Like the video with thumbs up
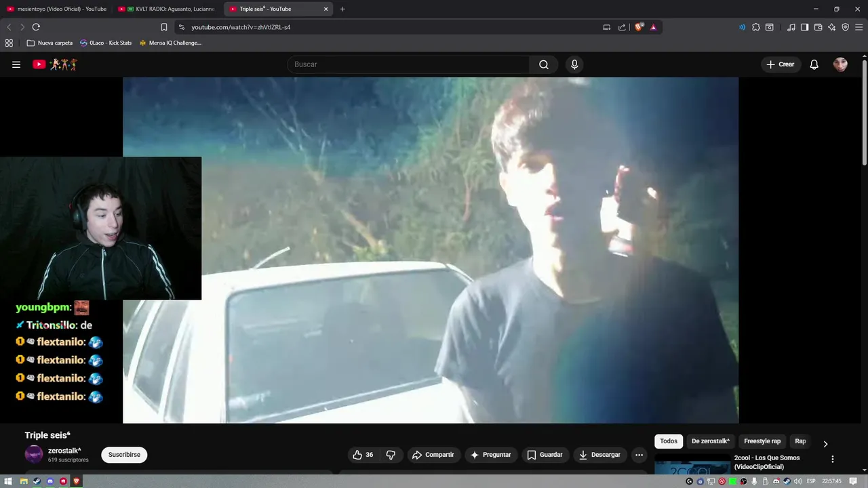This screenshot has height=488, width=868. 363,455
